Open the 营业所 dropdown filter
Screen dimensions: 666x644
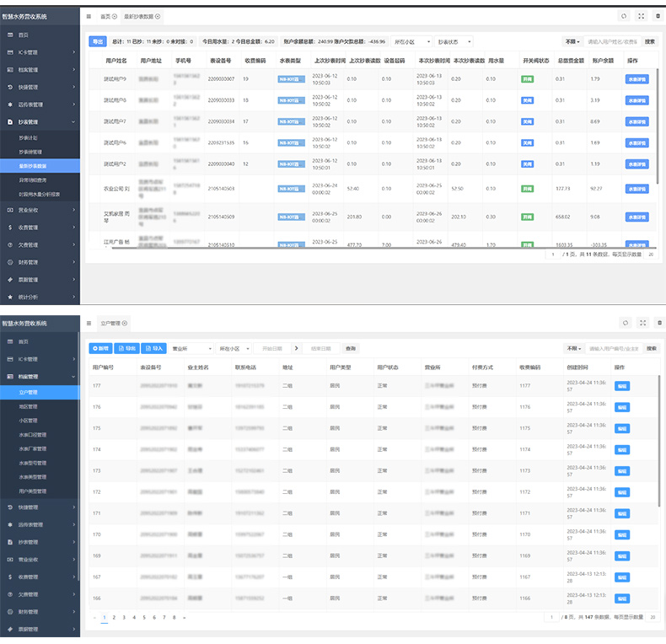tap(191, 348)
